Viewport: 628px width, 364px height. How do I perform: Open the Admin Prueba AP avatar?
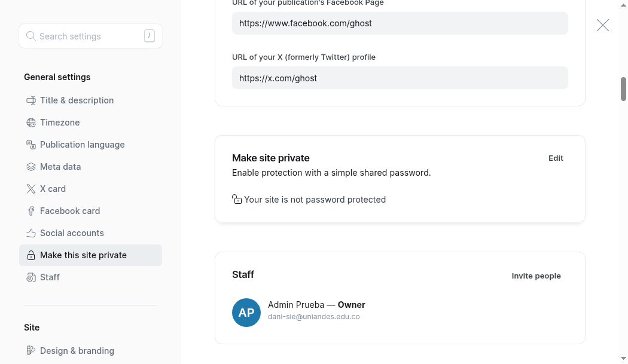pos(246,313)
